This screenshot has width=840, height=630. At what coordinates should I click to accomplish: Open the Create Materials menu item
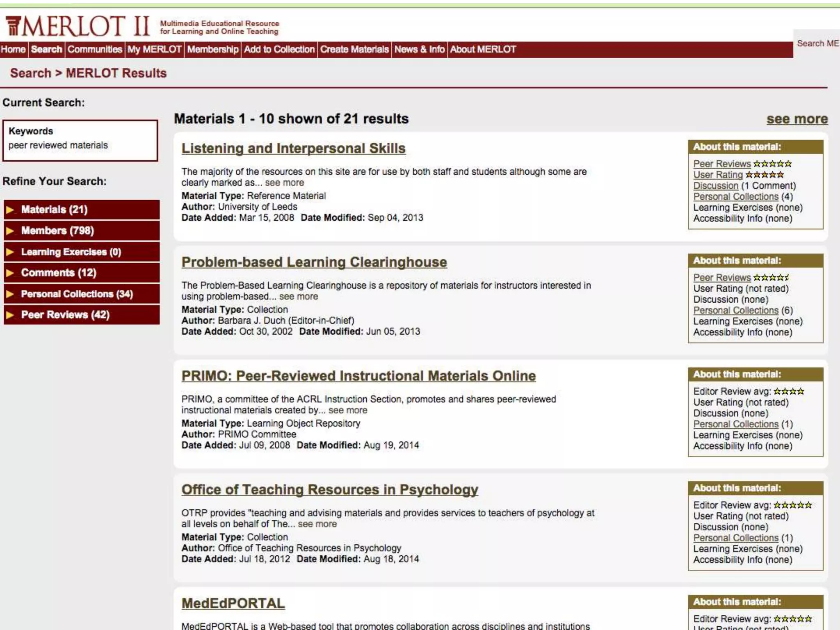(x=354, y=50)
